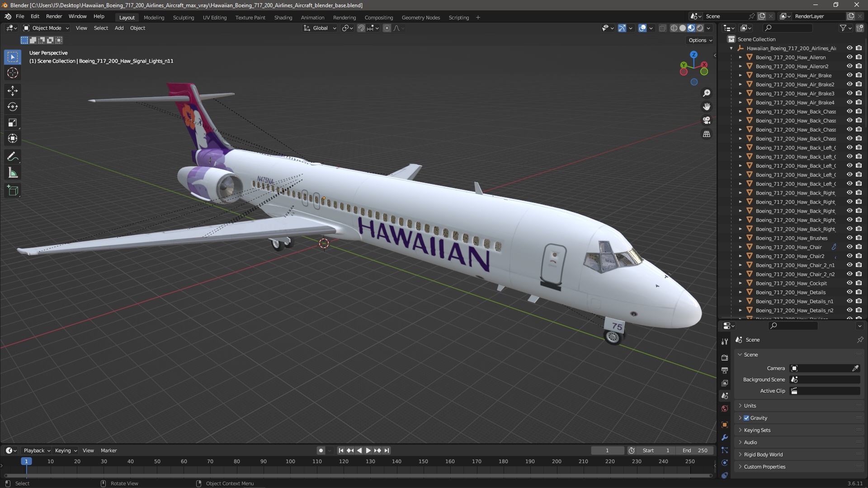Image resolution: width=868 pixels, height=488 pixels.
Task: Click the current frame number field
Action: [607, 450]
